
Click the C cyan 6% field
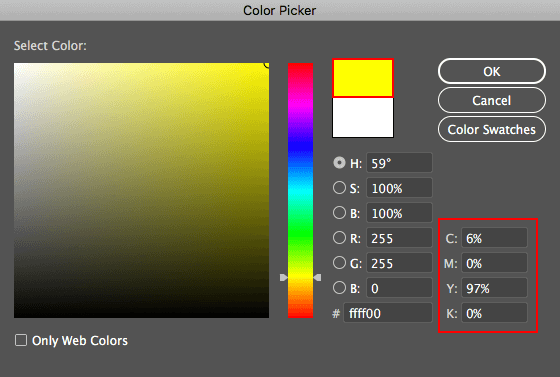[494, 238]
